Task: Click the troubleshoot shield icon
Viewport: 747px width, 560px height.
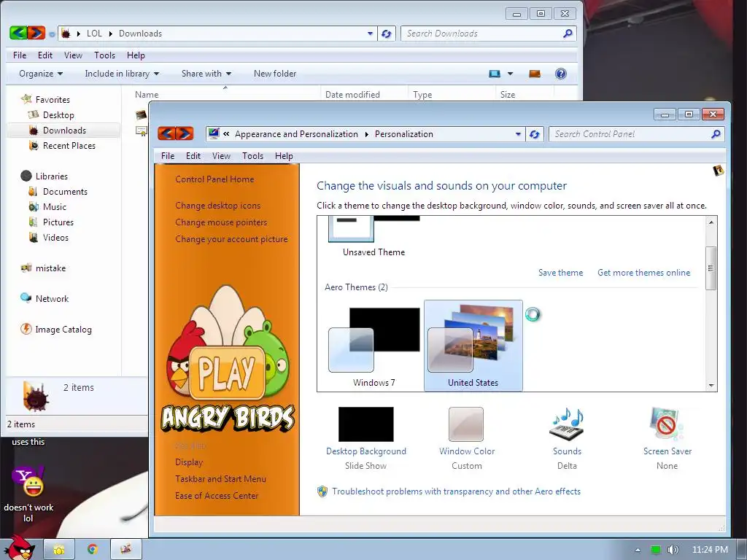Action: tap(322, 491)
